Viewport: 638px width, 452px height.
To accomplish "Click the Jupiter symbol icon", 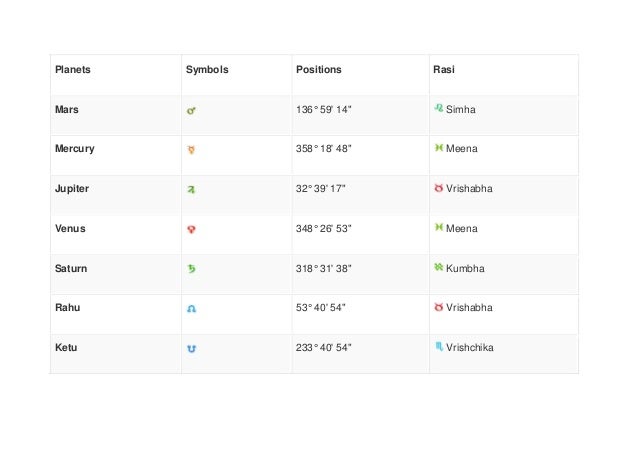I will point(192,189).
